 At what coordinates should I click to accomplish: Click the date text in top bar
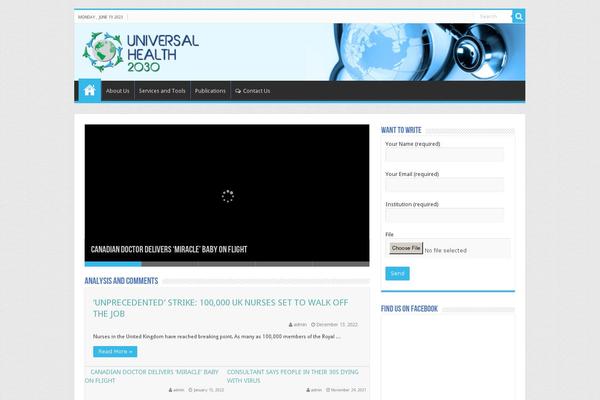point(101,17)
